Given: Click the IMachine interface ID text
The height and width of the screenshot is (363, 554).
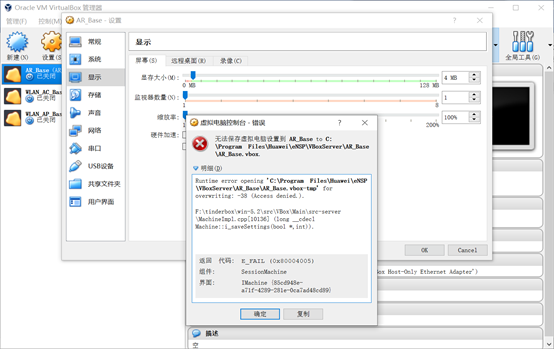Looking at the screenshot, I should coord(286,286).
